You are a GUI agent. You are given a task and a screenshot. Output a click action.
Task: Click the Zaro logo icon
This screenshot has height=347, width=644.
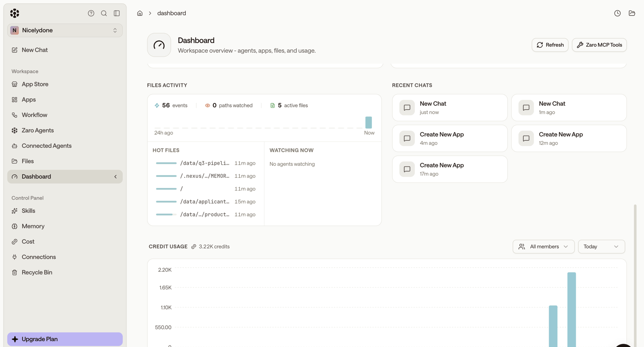tap(14, 13)
